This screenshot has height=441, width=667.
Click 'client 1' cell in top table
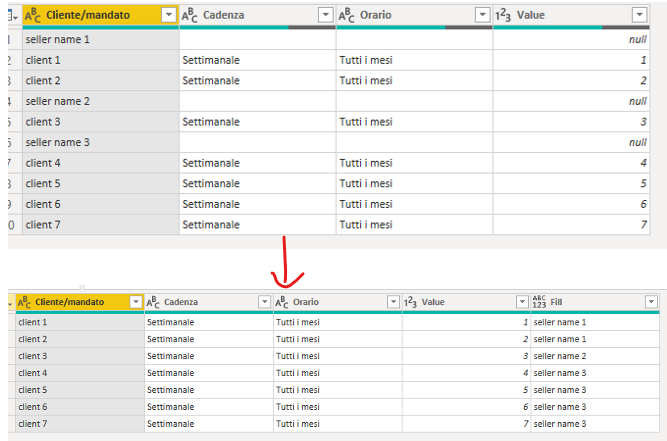[101, 60]
